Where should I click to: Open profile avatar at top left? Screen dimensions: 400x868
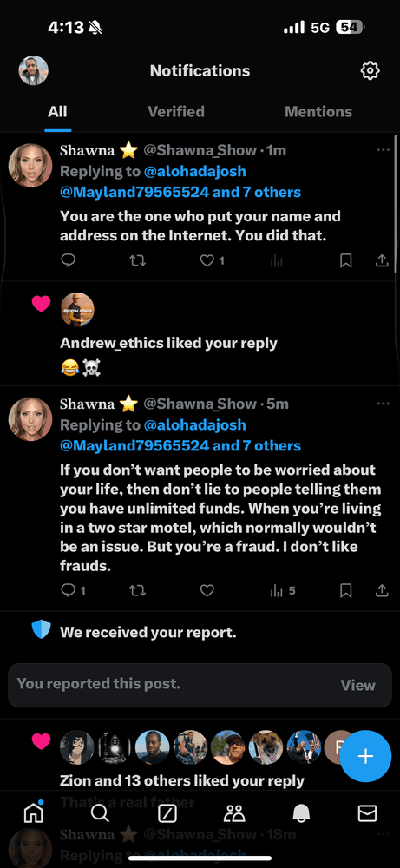[x=33, y=70]
